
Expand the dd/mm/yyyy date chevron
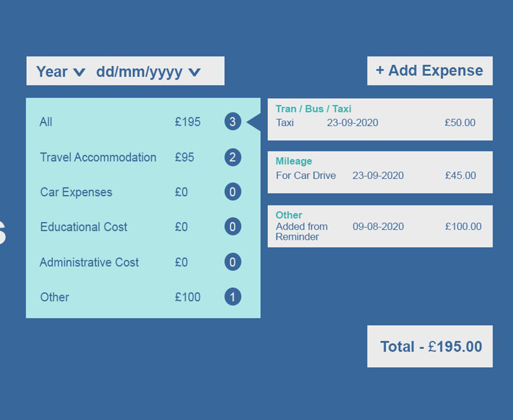click(194, 72)
